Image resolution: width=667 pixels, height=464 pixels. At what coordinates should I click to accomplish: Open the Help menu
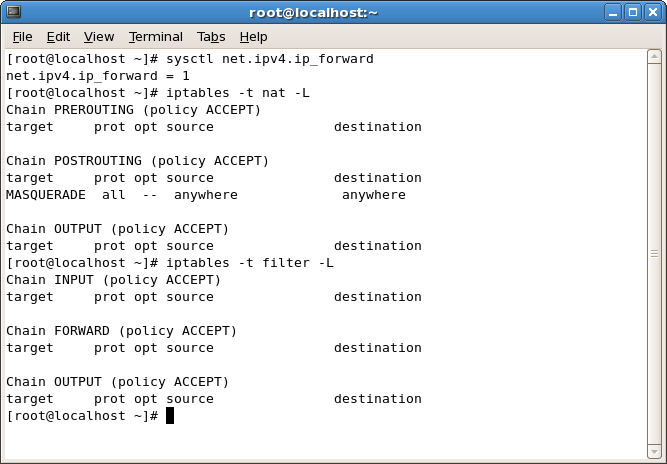coord(253,37)
